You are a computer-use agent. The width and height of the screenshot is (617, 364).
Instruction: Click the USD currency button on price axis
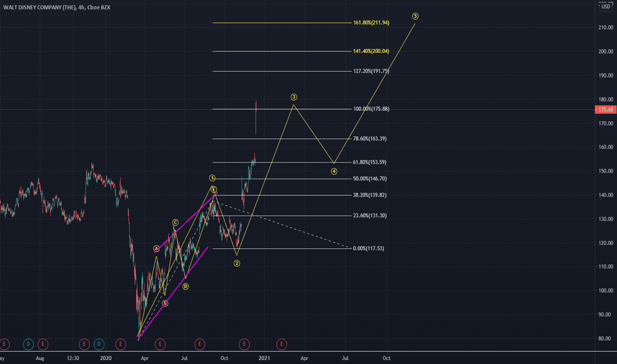pos(606,7)
